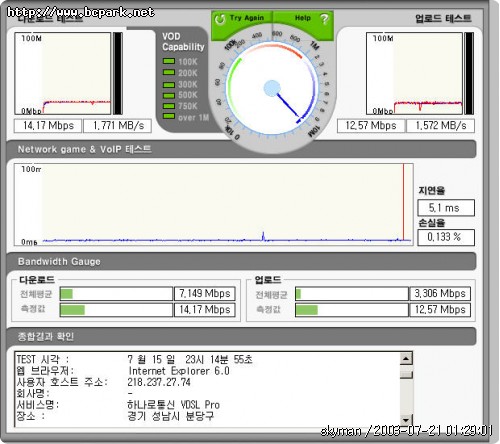This screenshot has height=444, width=500.
Task: Click the latency graph in VoIP test
Action: [x=213, y=204]
